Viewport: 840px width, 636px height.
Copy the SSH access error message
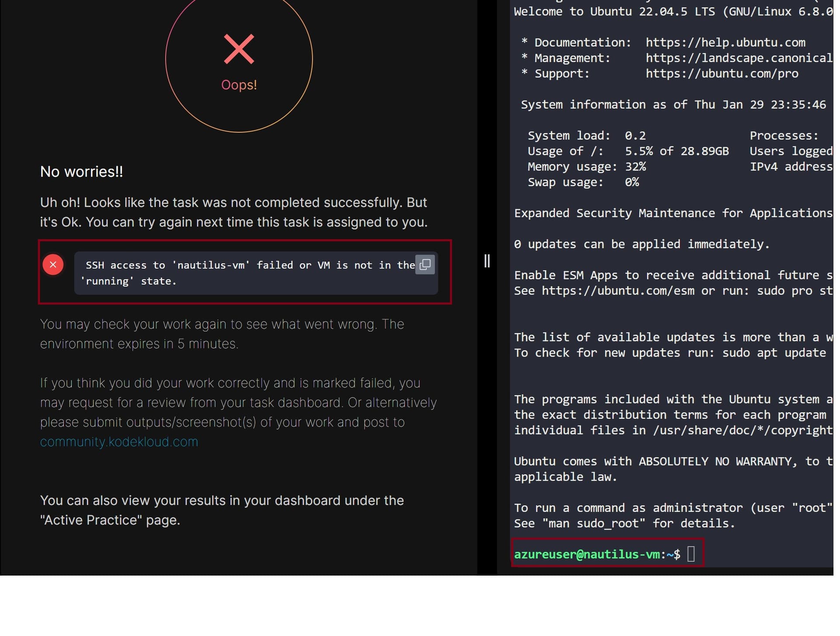(425, 265)
